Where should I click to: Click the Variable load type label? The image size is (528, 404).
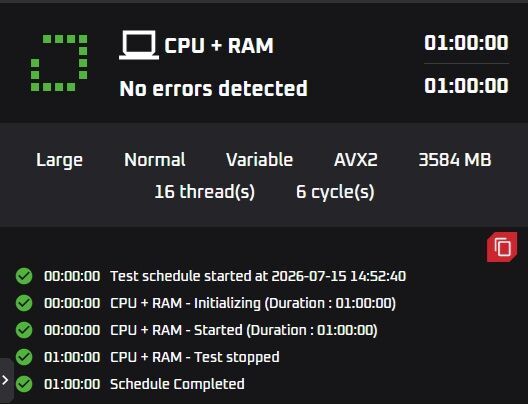[259, 160]
